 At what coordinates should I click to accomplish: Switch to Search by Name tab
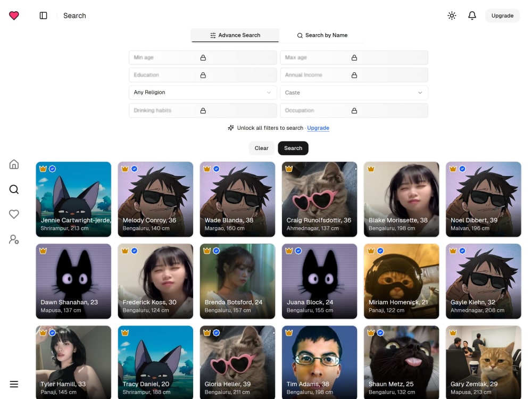coord(322,35)
